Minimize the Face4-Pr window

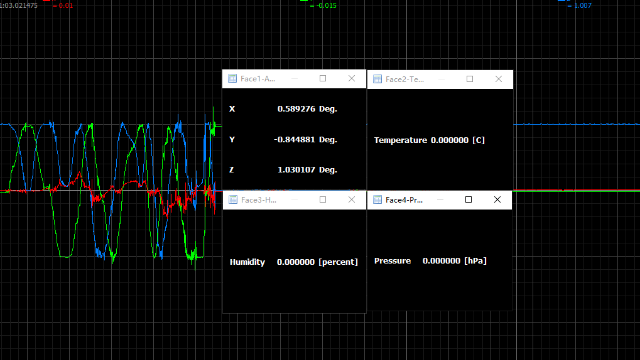tap(440, 200)
